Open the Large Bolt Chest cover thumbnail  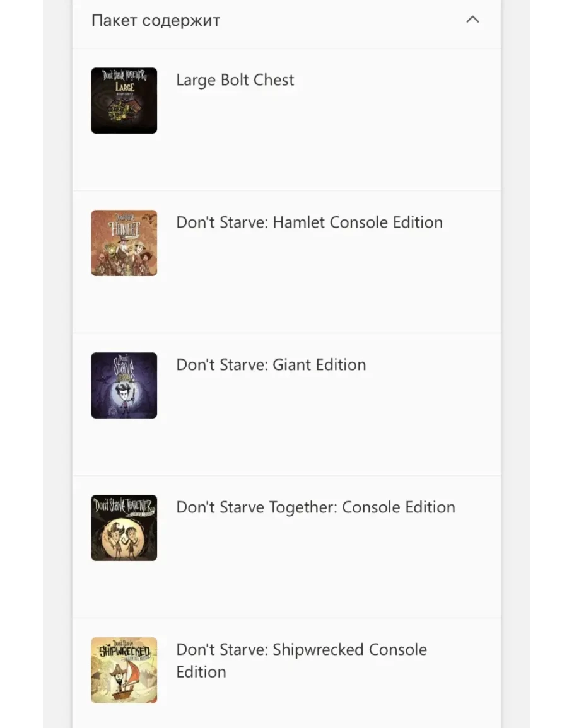click(x=124, y=101)
